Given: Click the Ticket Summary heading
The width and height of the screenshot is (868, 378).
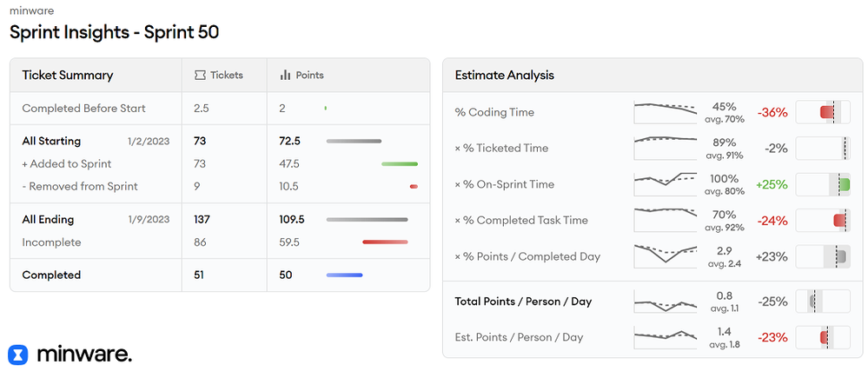Looking at the screenshot, I should [x=68, y=76].
